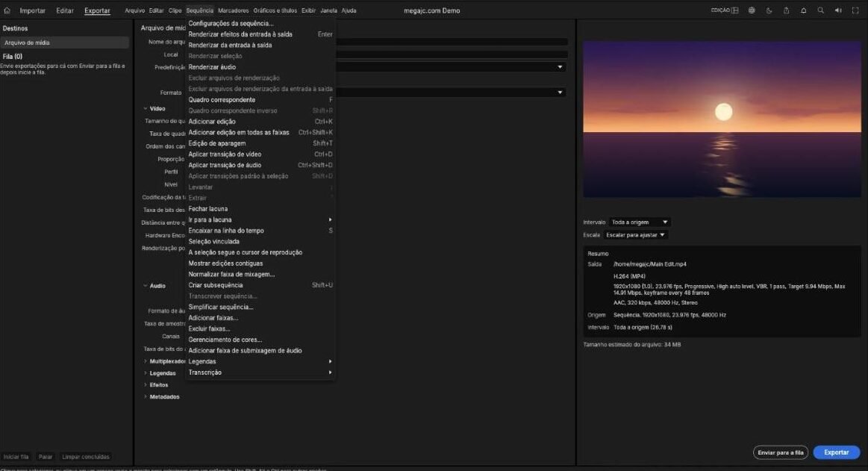
Task: Switch to the Importar tab
Action: [33, 10]
